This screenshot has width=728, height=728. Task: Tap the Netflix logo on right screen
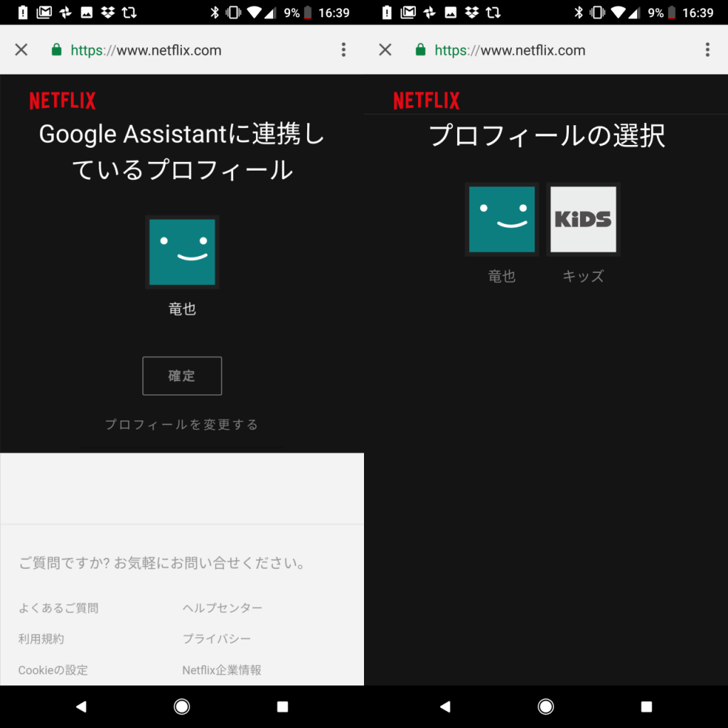coord(427,100)
